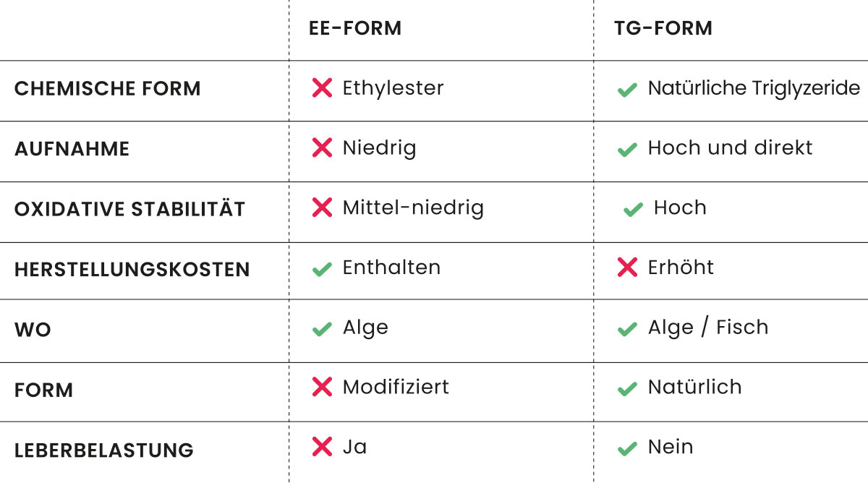This screenshot has height=483, width=868.
Task: Click the red cross beside Ja
Action: (322, 447)
